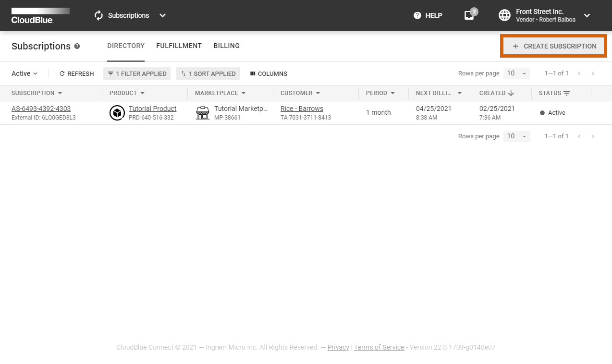The width and height of the screenshot is (612, 364).
Task: Click product ID PRD-640-516-332
Action: pos(151,118)
